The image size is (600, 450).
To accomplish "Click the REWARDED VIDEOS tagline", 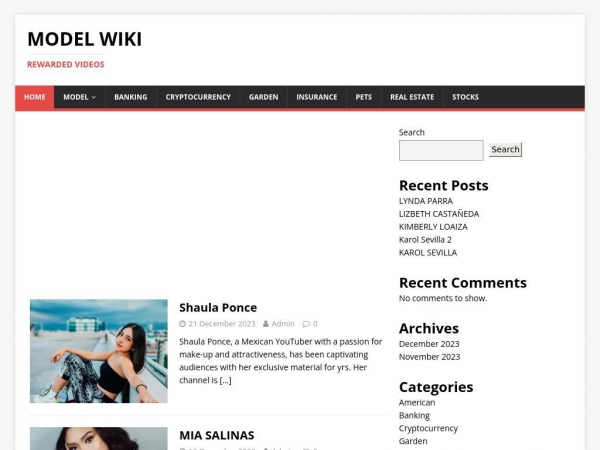I will point(66,64).
